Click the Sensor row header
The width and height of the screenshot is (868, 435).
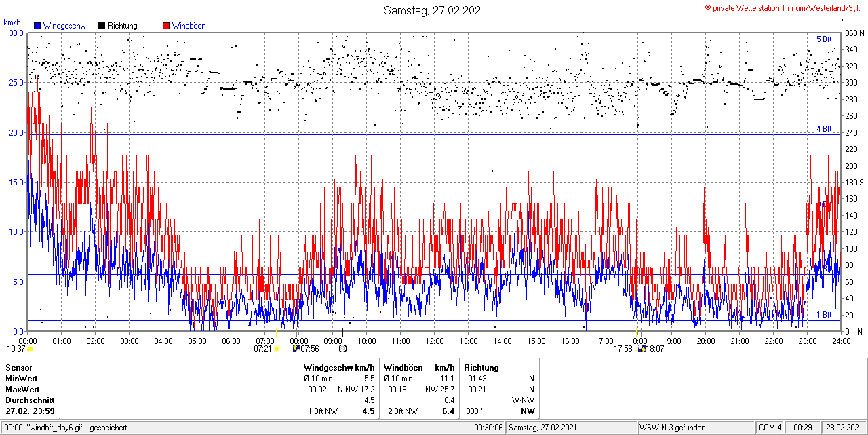(19, 367)
